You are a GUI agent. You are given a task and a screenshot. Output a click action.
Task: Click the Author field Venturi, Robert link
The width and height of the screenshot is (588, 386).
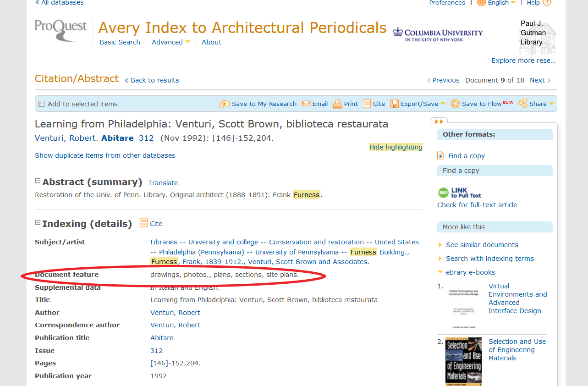point(175,313)
